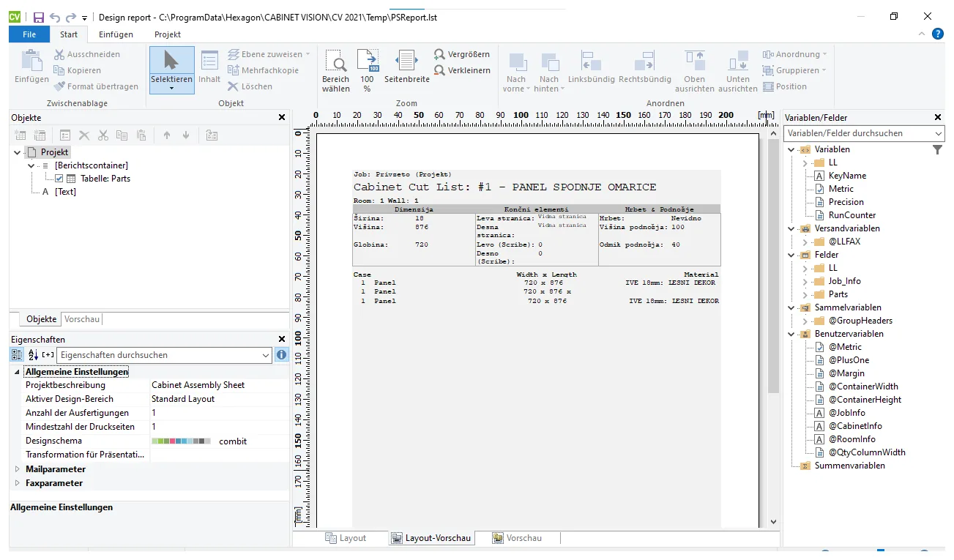Click Format übertragen brush tool
954x560 pixels.
tap(96, 86)
